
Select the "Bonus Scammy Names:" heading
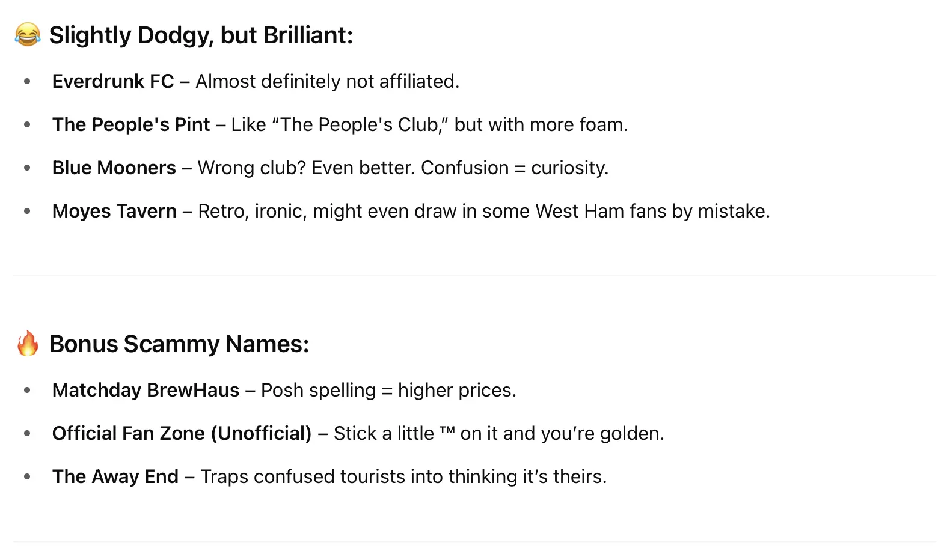(x=179, y=344)
